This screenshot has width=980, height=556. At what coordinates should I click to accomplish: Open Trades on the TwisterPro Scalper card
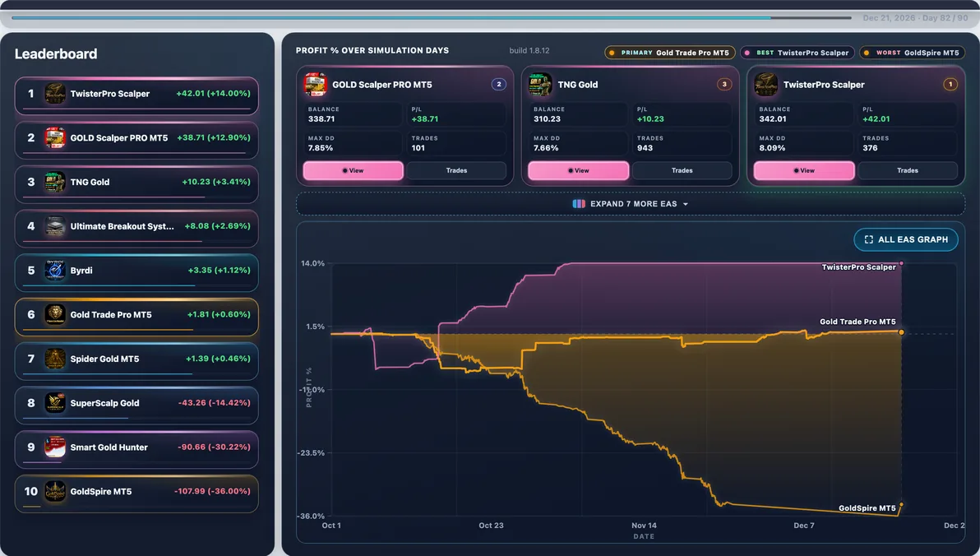[908, 170]
